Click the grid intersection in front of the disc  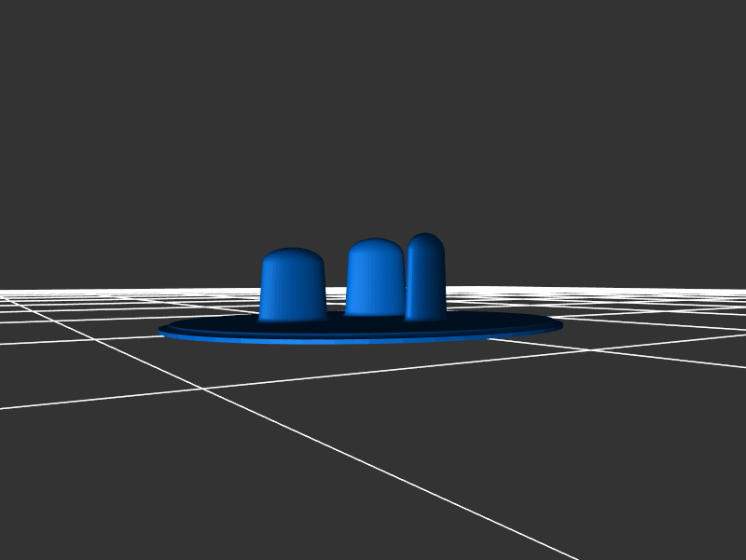[204, 389]
